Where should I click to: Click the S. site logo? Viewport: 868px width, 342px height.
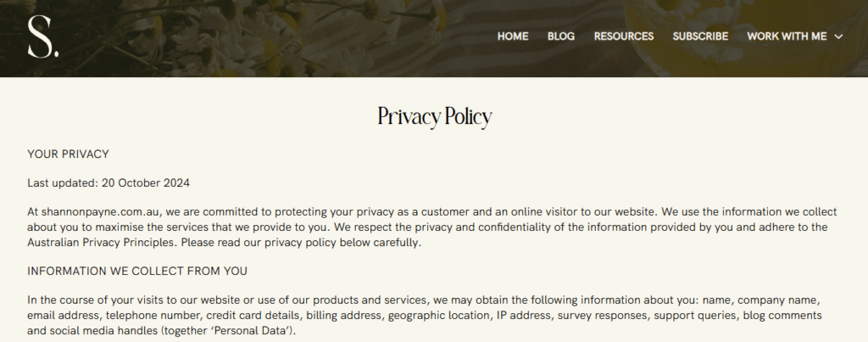42,37
